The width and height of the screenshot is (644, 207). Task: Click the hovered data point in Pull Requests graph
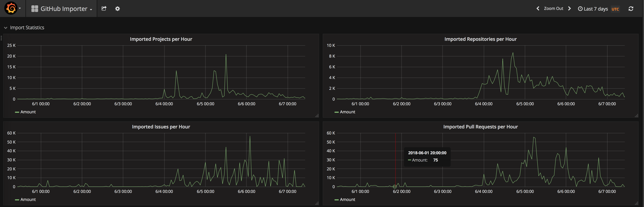[x=395, y=187]
